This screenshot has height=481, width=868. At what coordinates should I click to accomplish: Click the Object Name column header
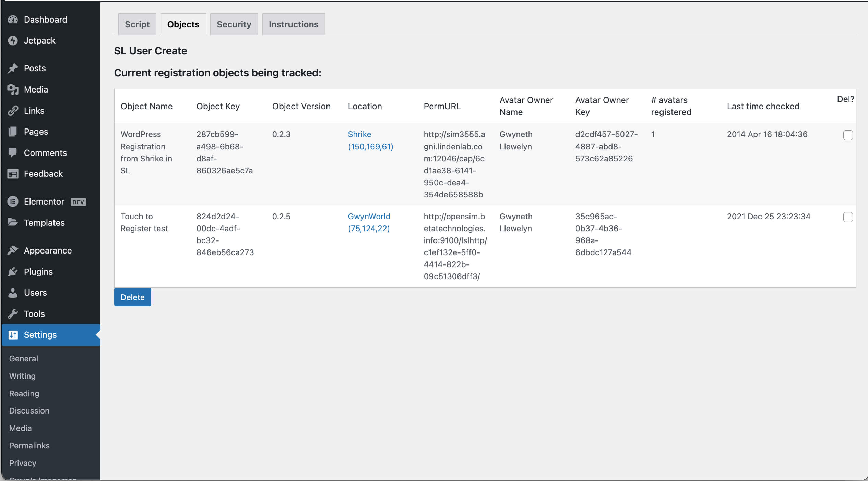coord(146,106)
